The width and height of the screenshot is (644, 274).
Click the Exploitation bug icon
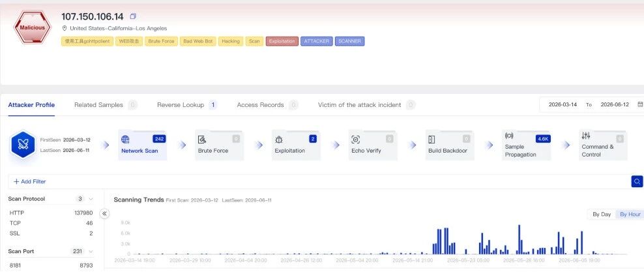(279, 140)
